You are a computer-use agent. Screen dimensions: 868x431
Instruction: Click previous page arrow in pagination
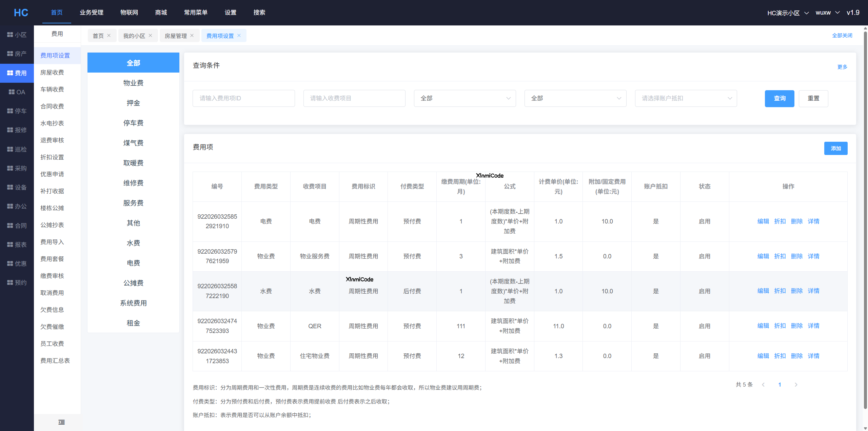(763, 385)
